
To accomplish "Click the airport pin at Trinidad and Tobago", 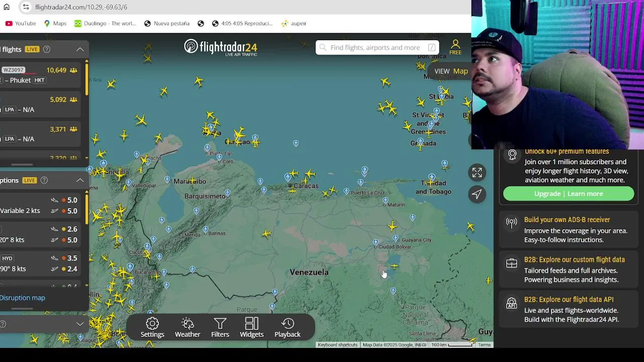I will (431, 177).
